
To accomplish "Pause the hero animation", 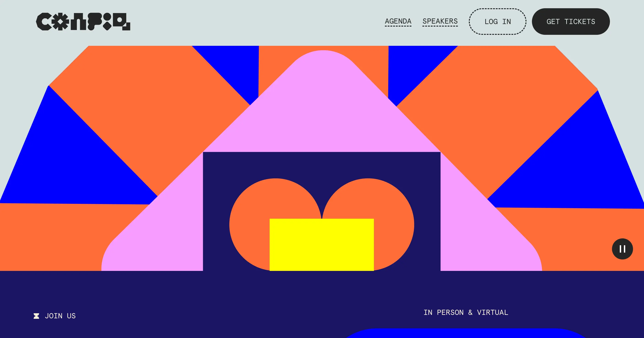I will point(622,249).
